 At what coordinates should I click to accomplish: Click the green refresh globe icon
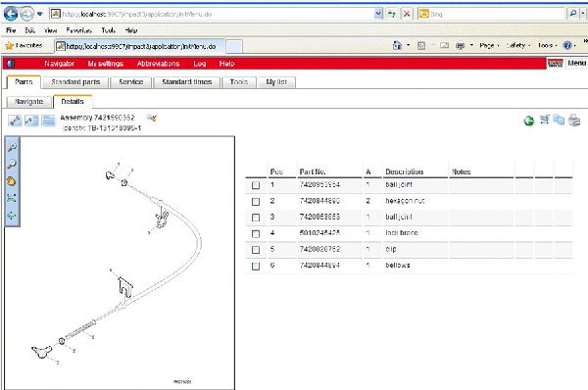click(x=529, y=121)
